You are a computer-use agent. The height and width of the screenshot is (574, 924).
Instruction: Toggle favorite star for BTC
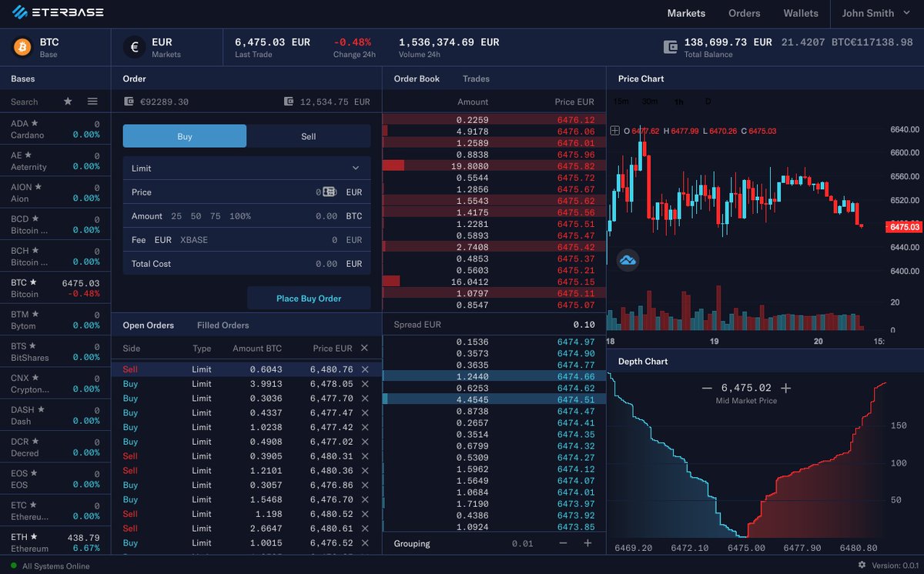pyautogui.click(x=34, y=282)
